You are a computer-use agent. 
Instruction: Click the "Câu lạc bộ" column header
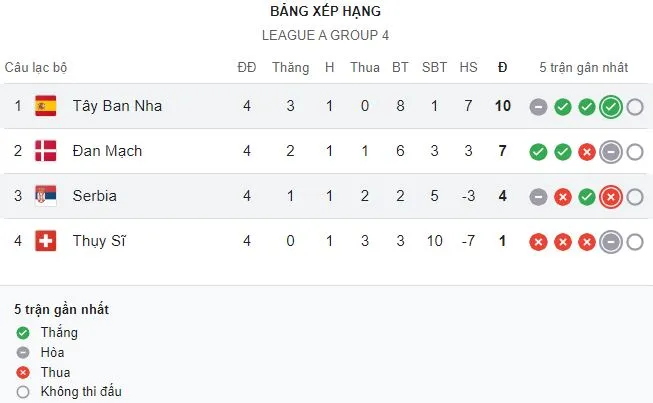tap(36, 68)
